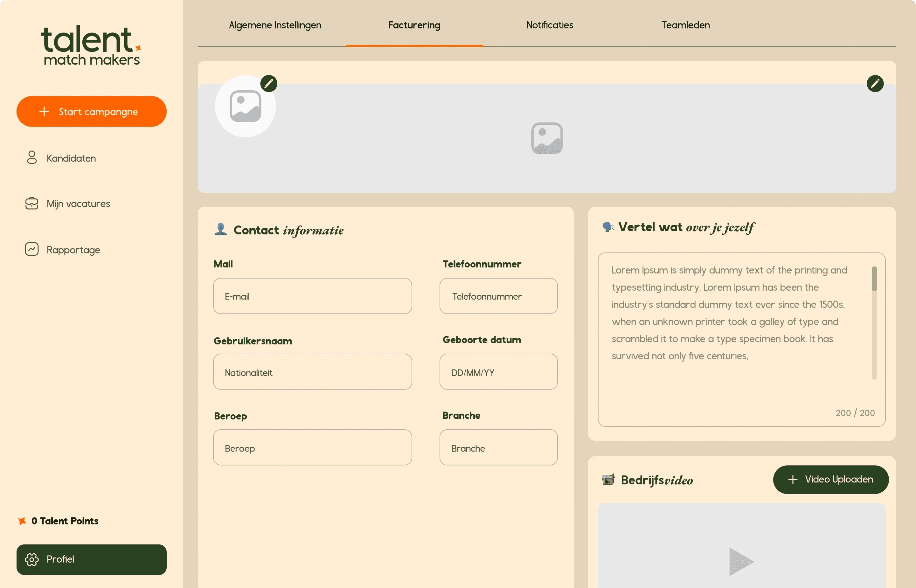Click the Mijn vacatures briefcase icon
The width and height of the screenshot is (916, 588).
tap(32, 203)
